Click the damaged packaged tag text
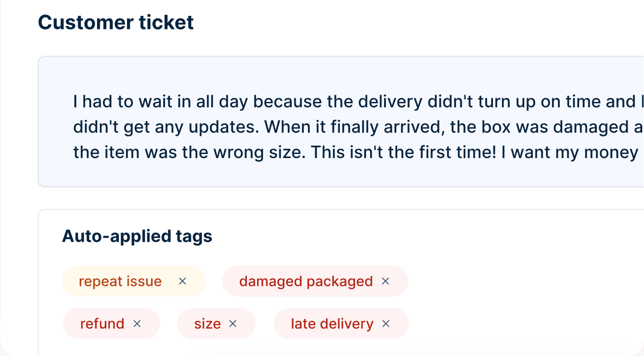The width and height of the screenshot is (644, 356). click(306, 281)
